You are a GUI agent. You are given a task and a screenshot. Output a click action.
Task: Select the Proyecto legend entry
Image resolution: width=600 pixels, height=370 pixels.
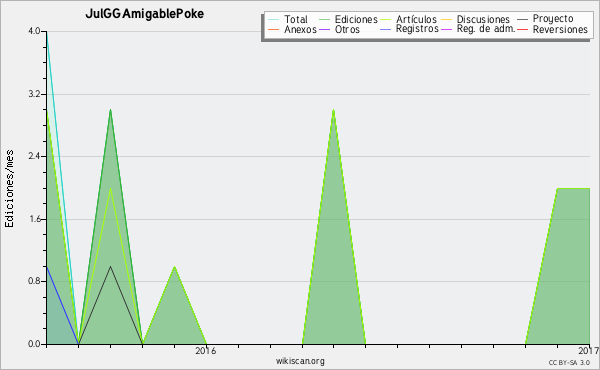click(553, 19)
